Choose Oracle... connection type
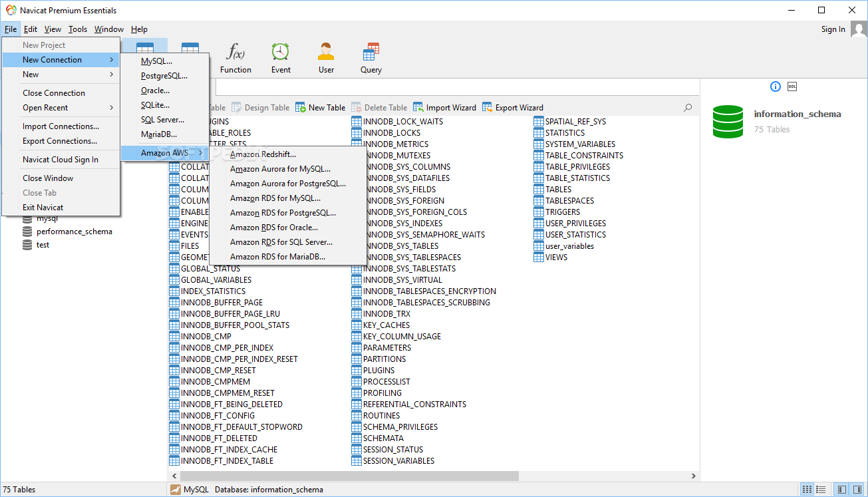 point(164,90)
